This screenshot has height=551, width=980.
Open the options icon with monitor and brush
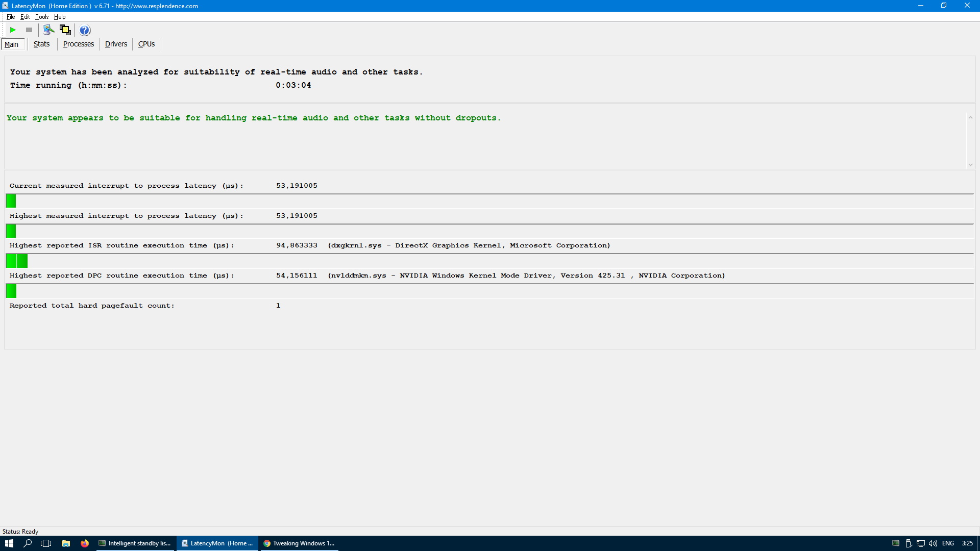click(x=48, y=30)
